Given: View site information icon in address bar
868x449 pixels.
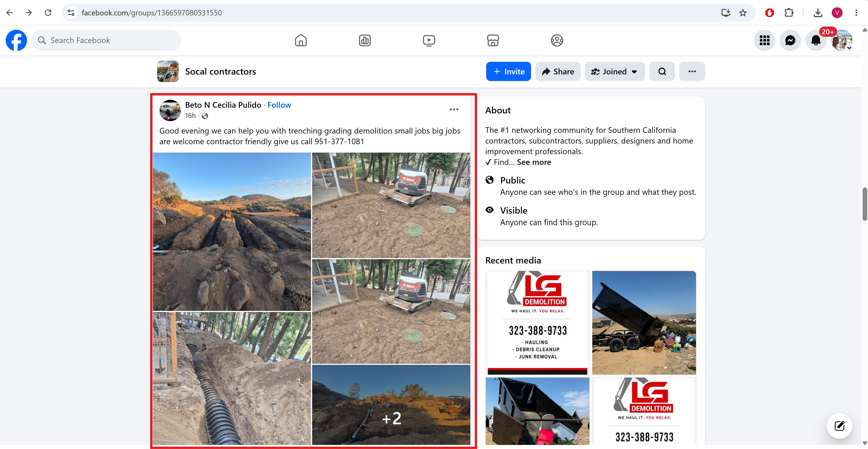Looking at the screenshot, I should pos(71,13).
